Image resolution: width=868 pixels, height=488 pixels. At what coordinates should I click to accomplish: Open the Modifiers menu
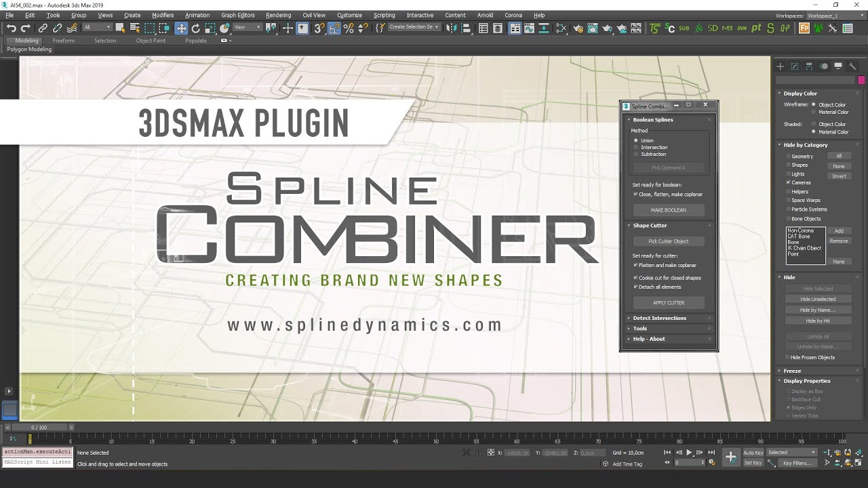163,15
